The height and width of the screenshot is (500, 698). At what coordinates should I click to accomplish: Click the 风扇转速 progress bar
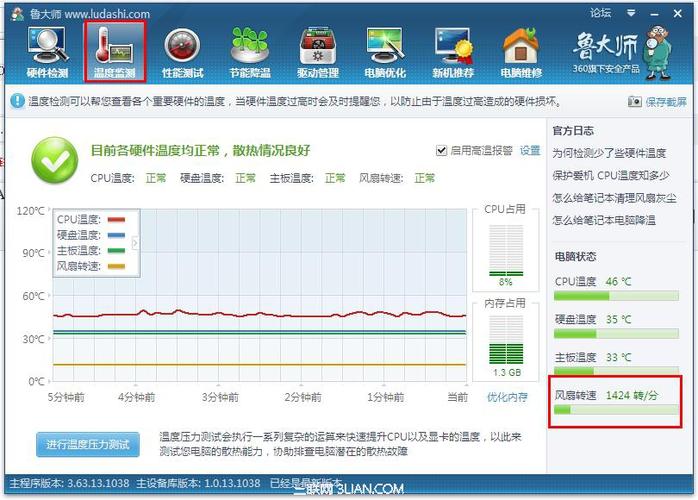pyautogui.click(x=616, y=409)
